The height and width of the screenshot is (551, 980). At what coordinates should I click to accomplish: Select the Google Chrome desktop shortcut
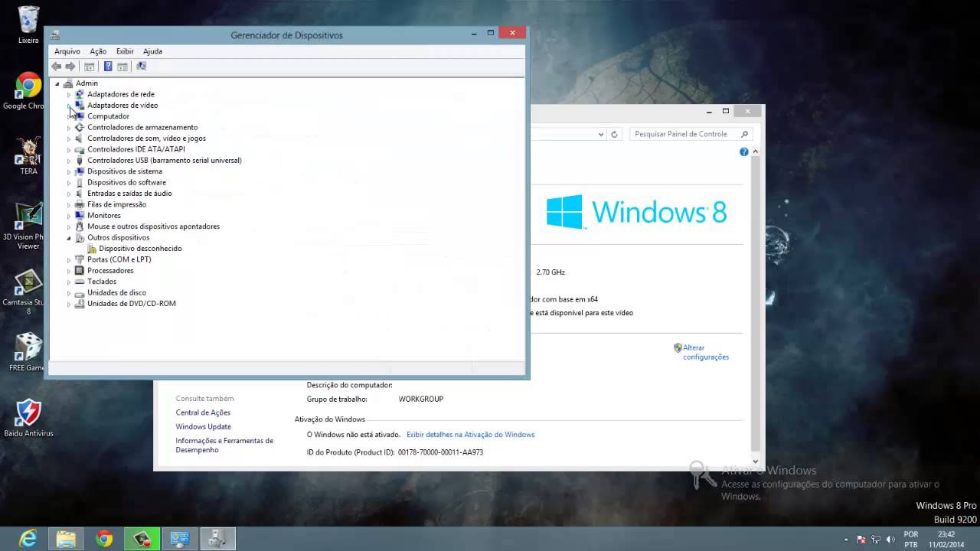28,90
